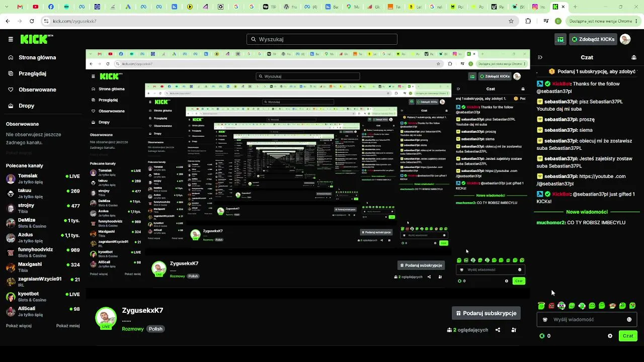Pick the orange monkey-face emote in chat
The width and height of the screenshot is (644, 362).
click(x=612, y=306)
